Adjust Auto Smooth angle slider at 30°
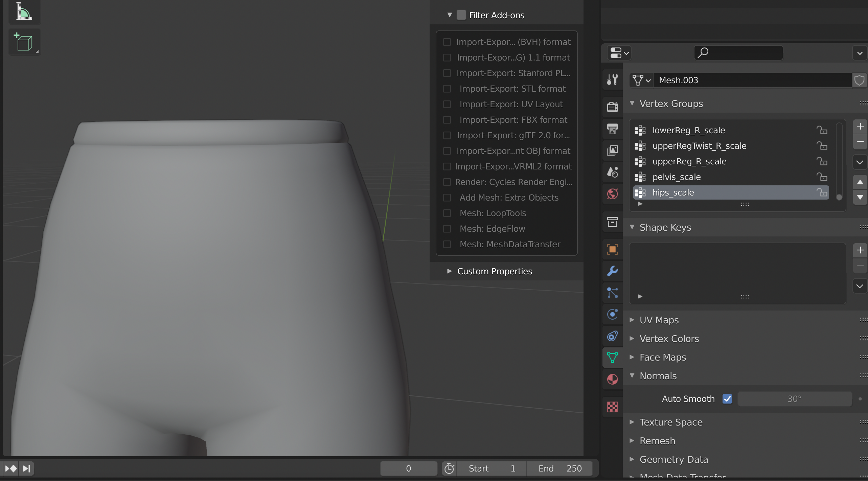This screenshot has width=868, height=481. pos(794,399)
